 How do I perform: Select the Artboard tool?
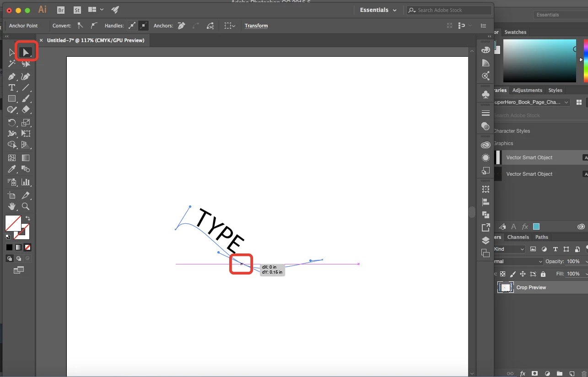pyautogui.click(x=12, y=195)
